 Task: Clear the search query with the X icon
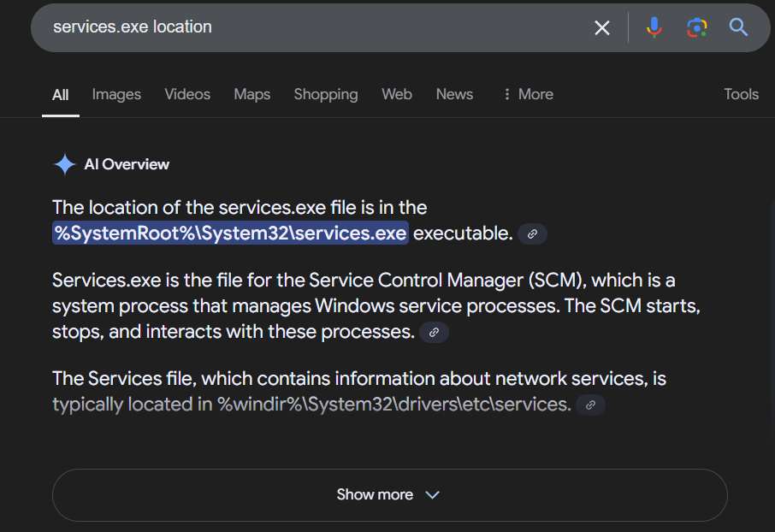pos(601,27)
